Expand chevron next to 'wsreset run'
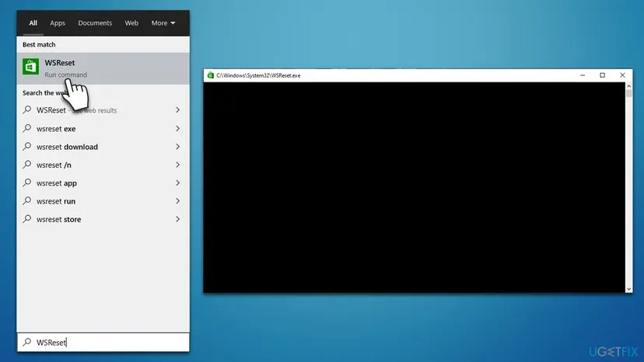 click(x=177, y=201)
